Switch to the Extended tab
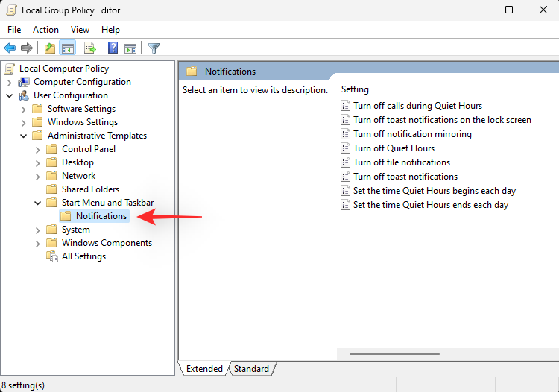 (204, 368)
